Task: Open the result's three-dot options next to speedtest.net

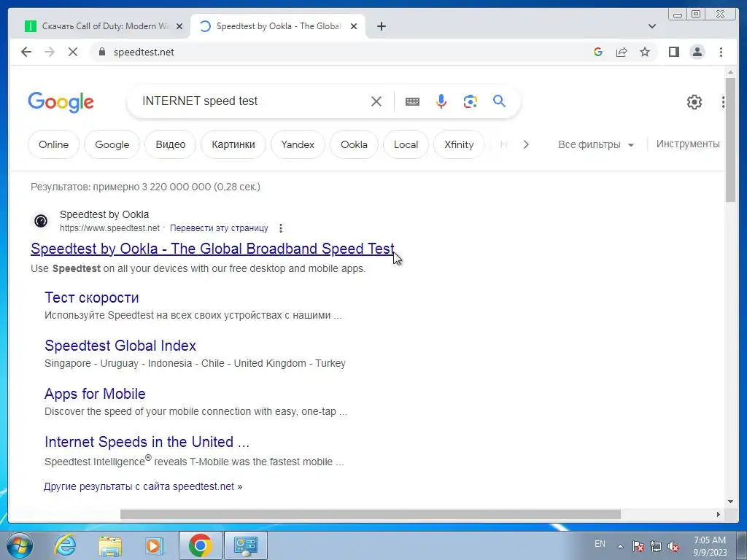Action: point(281,228)
